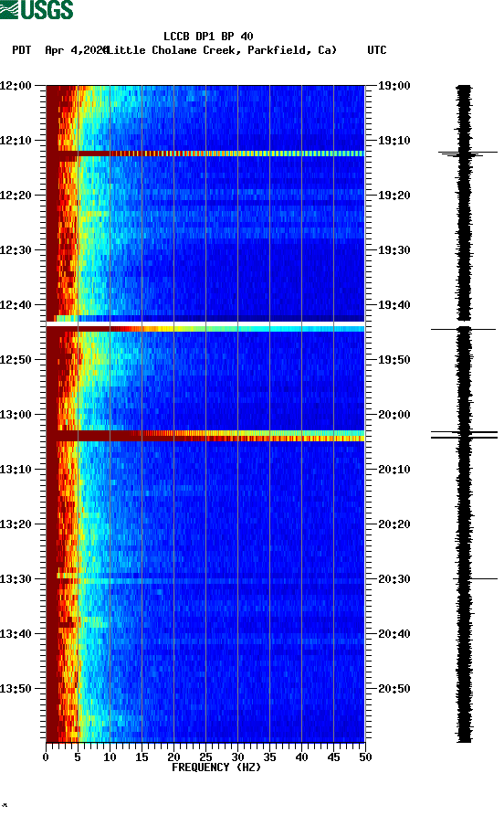The image size is (504, 815).
Task: Click the 20:00 UTC time label
Action: click(x=394, y=415)
